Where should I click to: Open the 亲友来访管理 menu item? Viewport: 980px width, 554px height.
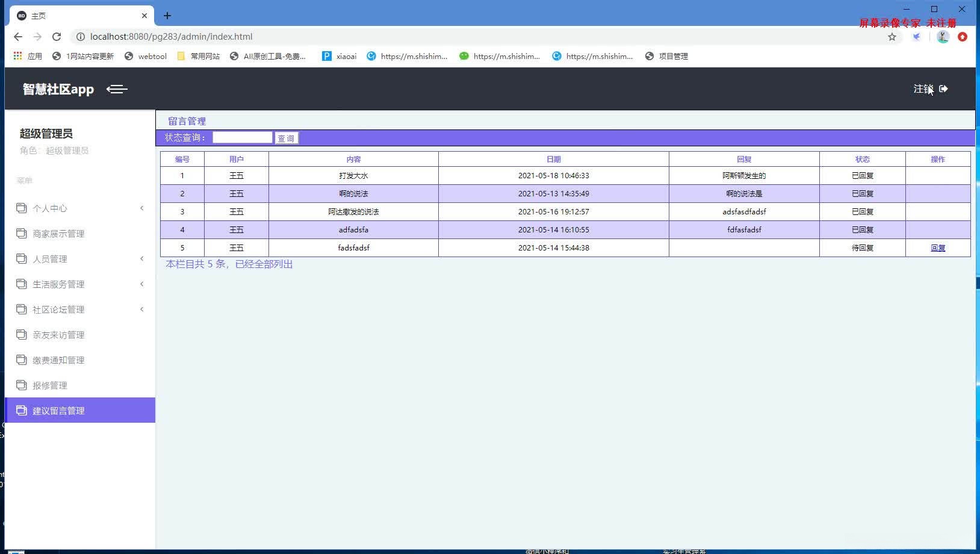[x=80, y=334]
